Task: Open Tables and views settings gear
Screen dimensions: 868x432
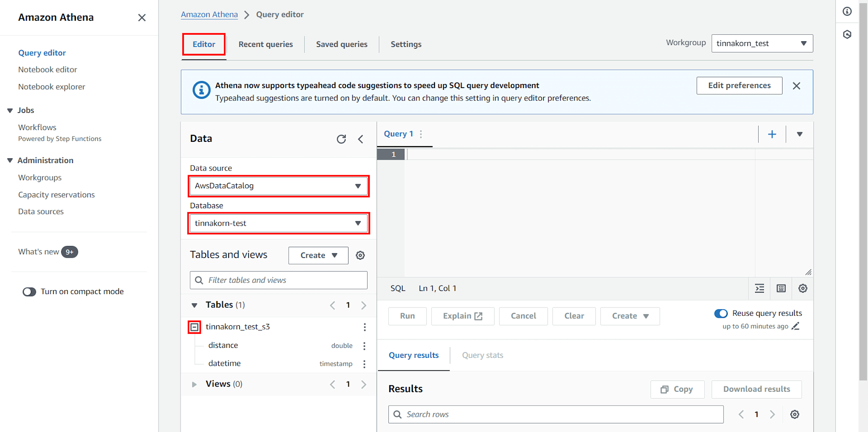Action: click(360, 255)
